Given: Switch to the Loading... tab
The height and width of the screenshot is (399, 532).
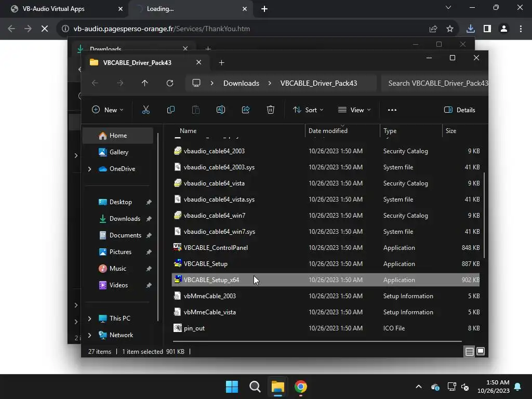Looking at the screenshot, I should [190, 9].
